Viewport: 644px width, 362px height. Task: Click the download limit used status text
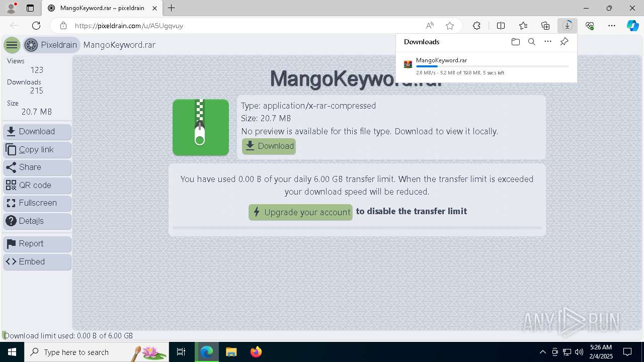pos(68,336)
